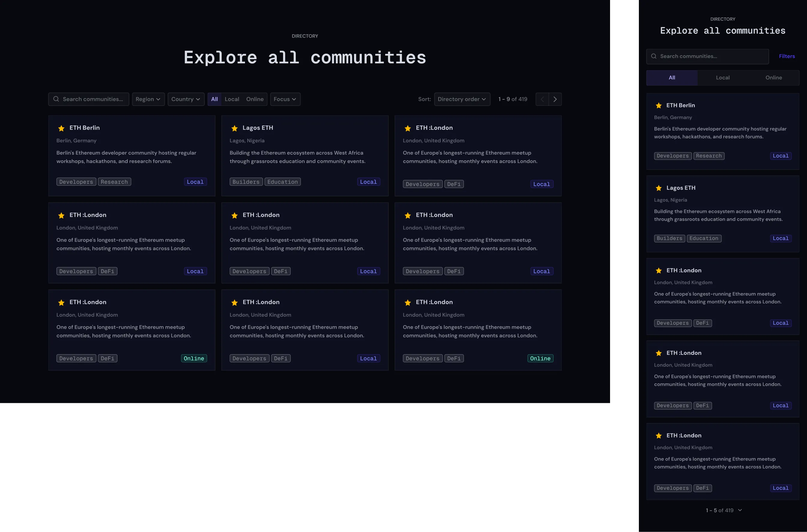807x532 pixels.
Task: Click the mobile Search communities input field
Action: pos(707,56)
